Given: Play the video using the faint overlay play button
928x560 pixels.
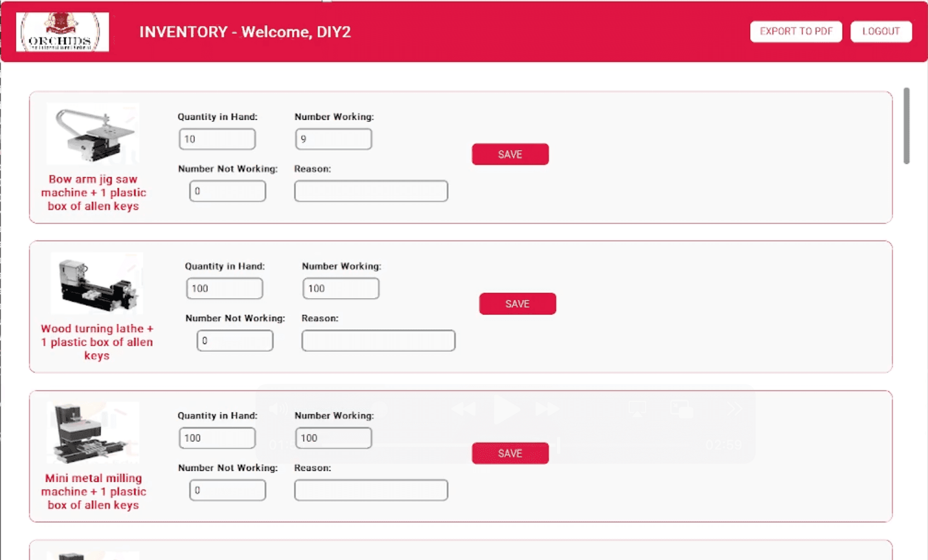Looking at the screenshot, I should (506, 409).
